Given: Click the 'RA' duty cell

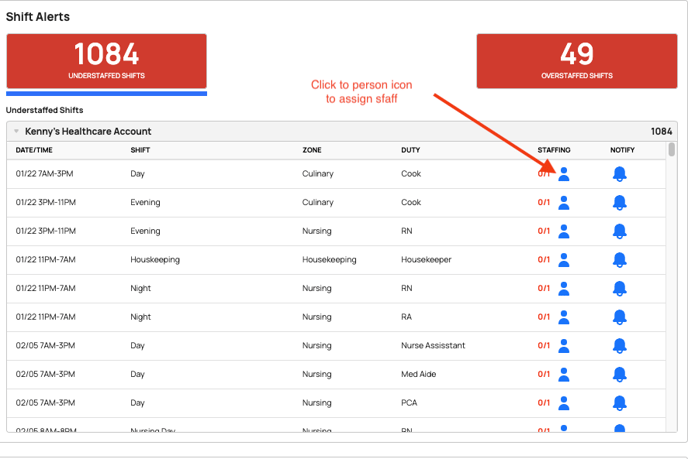Looking at the screenshot, I should (406, 317).
